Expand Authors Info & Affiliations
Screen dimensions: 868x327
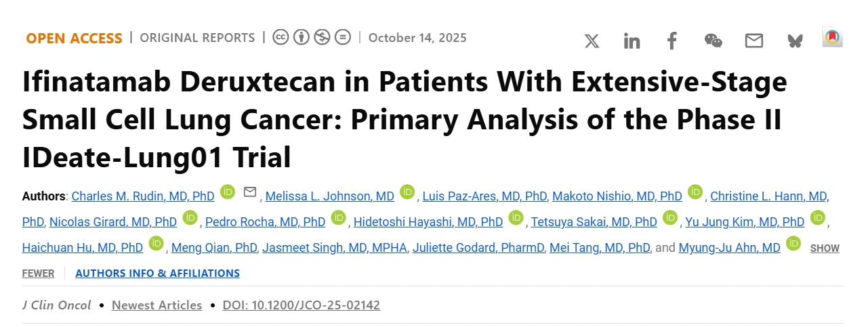pyautogui.click(x=157, y=274)
